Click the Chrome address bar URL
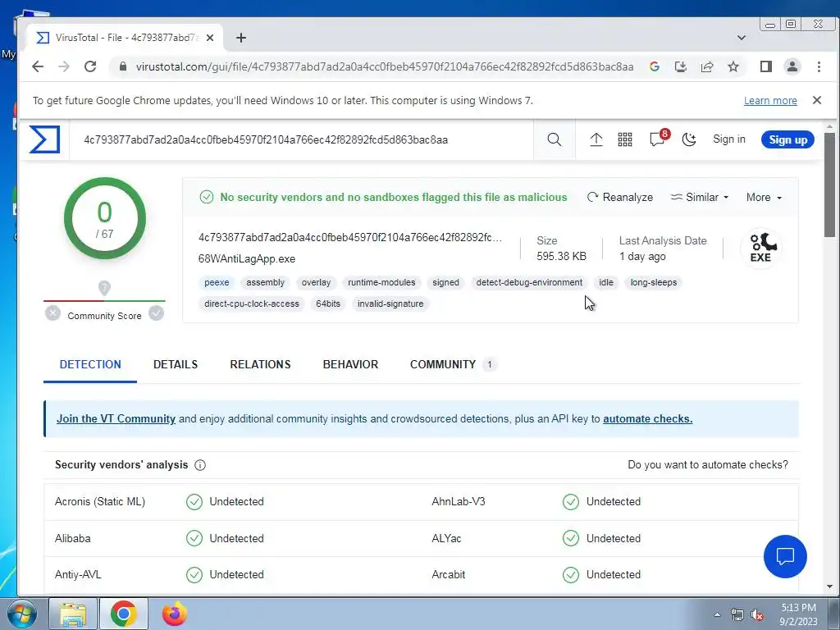840x630 pixels. click(x=385, y=66)
